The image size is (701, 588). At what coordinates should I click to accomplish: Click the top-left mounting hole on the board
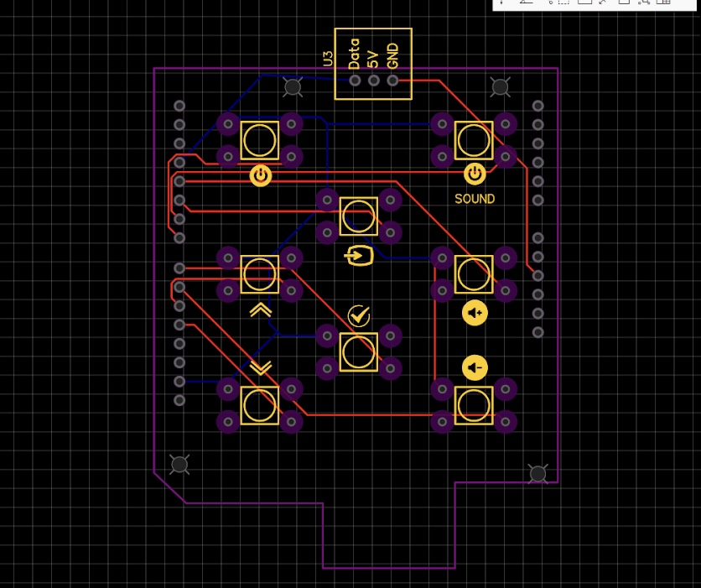click(293, 86)
